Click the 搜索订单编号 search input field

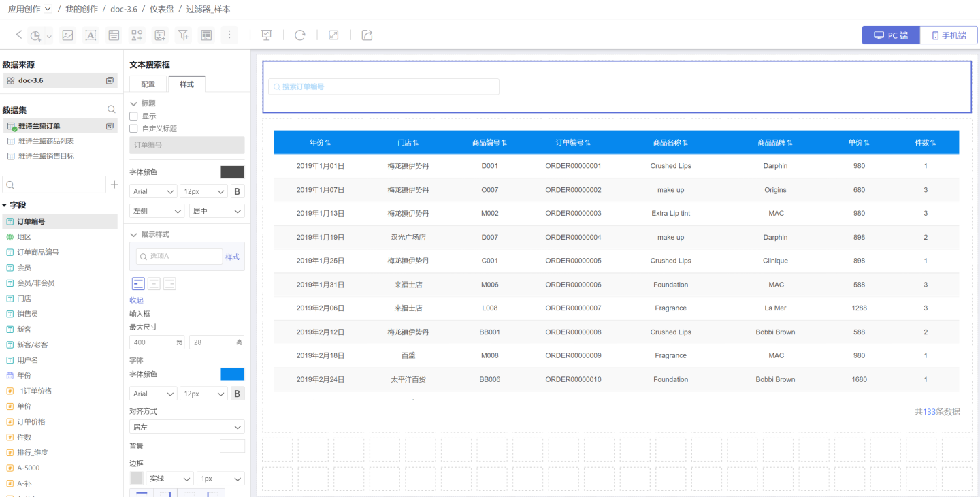pos(384,86)
